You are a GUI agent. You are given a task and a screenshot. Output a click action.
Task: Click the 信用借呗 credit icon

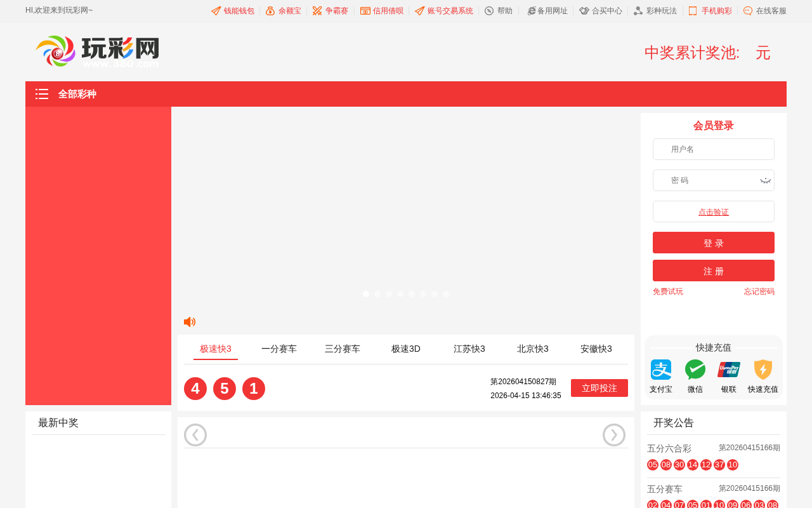(365, 11)
